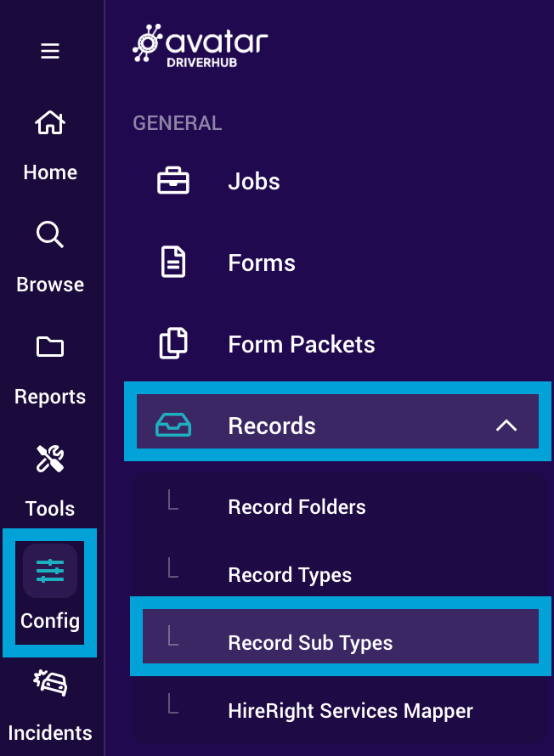The image size is (554, 756).
Task: Open the Config sliders icon
Action: click(x=50, y=571)
